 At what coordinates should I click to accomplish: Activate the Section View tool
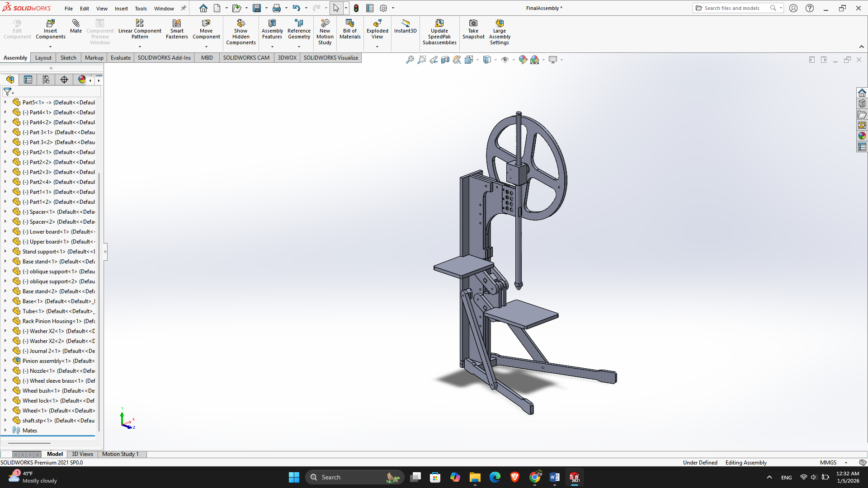(x=445, y=59)
